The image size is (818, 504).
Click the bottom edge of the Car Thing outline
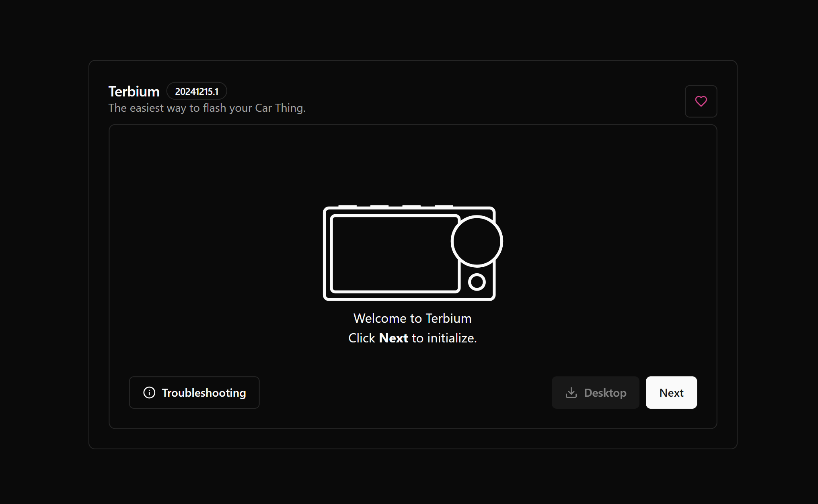coord(409,299)
